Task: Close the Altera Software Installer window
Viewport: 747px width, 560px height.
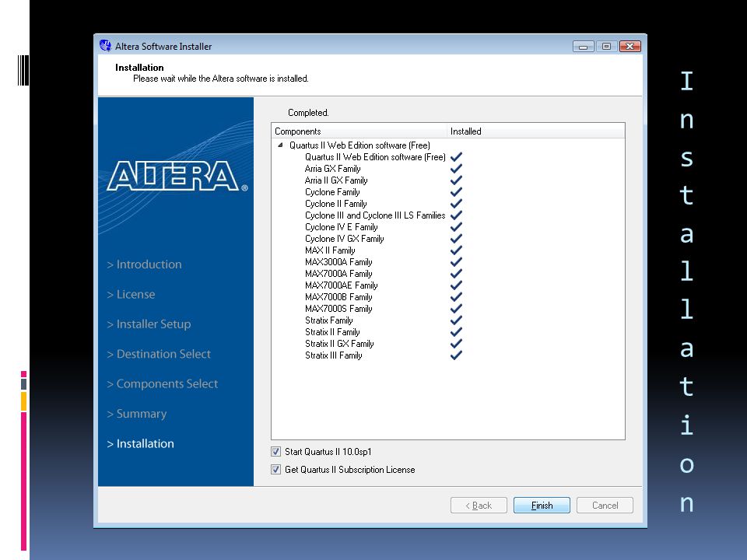Action: 630,46
